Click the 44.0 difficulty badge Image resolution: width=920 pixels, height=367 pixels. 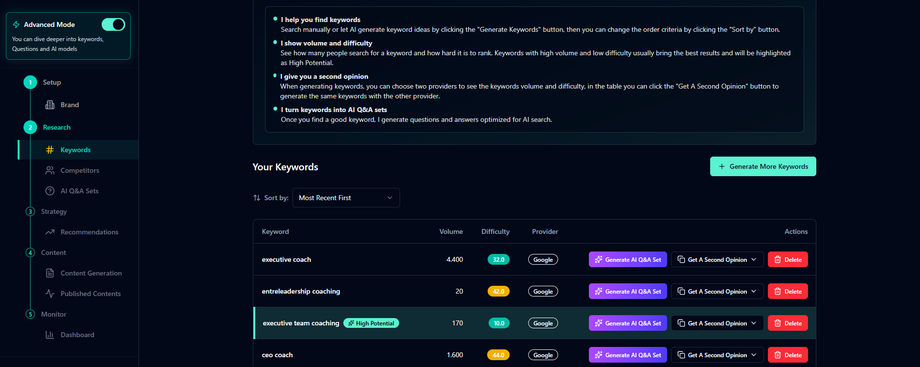click(x=499, y=355)
